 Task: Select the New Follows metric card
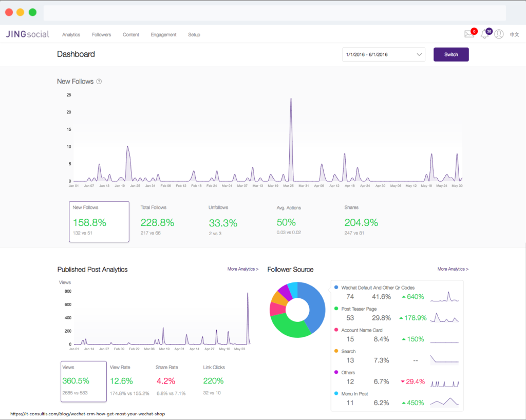tap(99, 221)
